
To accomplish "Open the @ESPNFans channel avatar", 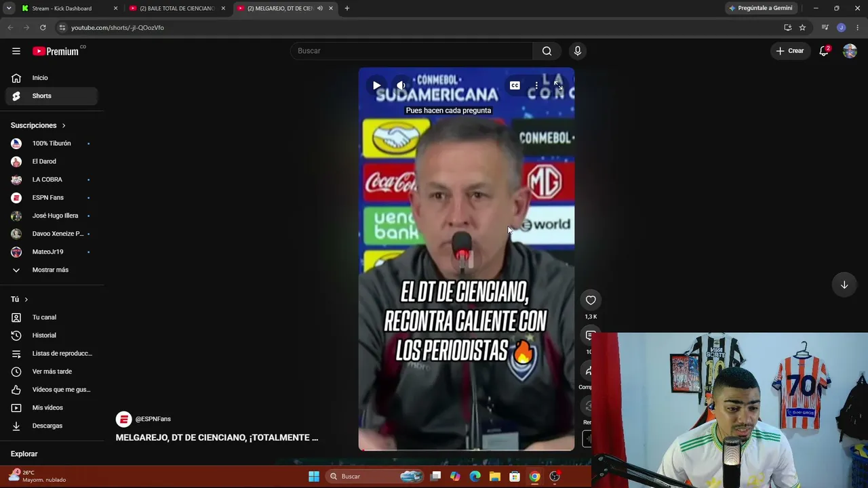I will [123, 419].
